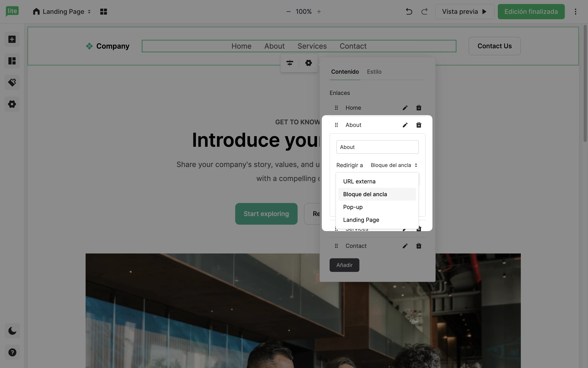Open the help question mark icon
588x368 pixels.
(x=12, y=352)
